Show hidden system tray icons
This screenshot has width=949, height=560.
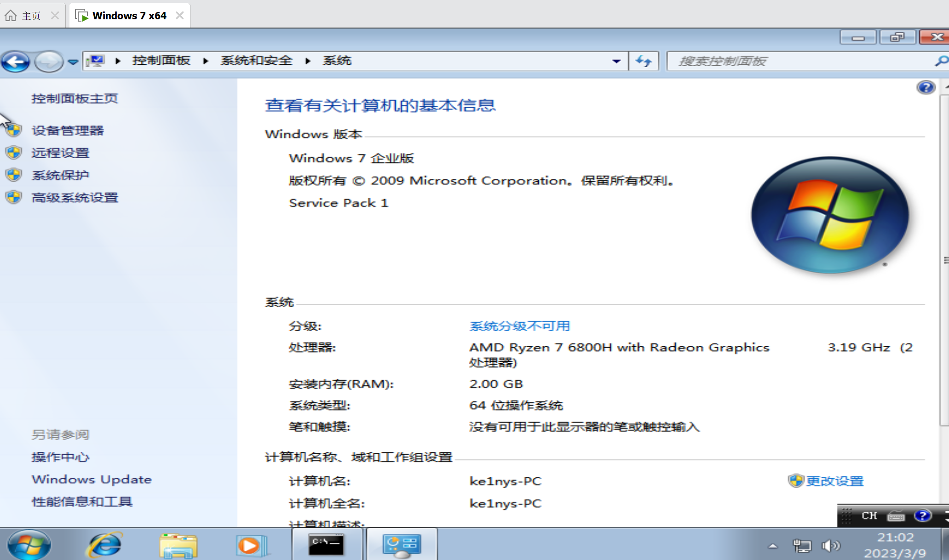click(773, 546)
